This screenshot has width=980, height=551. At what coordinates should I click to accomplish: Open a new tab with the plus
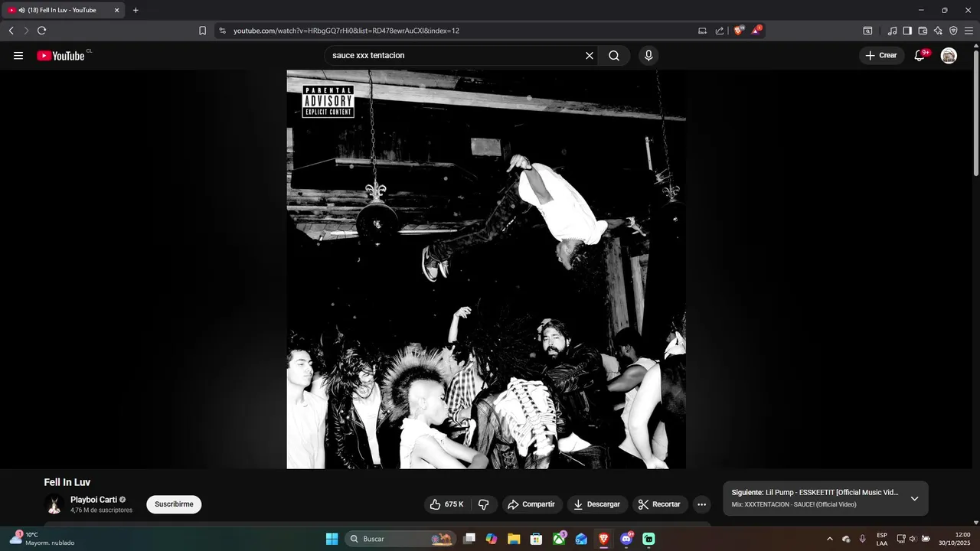pyautogui.click(x=136, y=10)
